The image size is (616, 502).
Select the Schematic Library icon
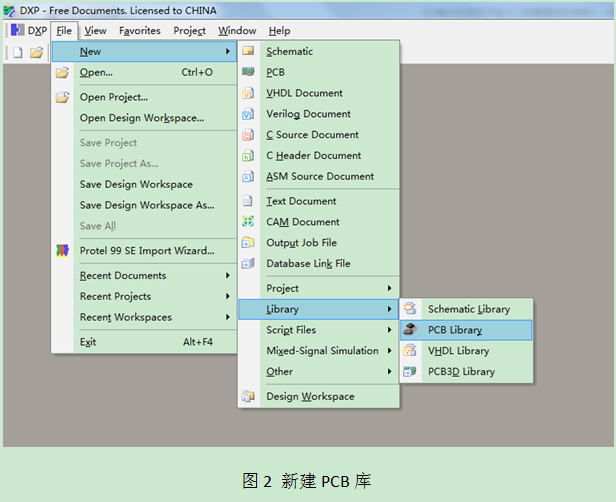click(410, 309)
